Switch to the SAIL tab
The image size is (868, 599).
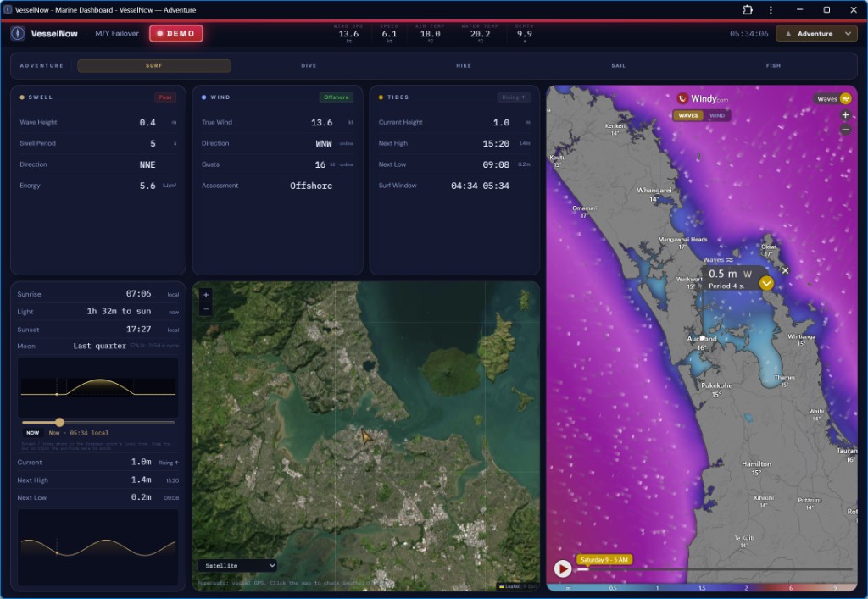pos(618,66)
